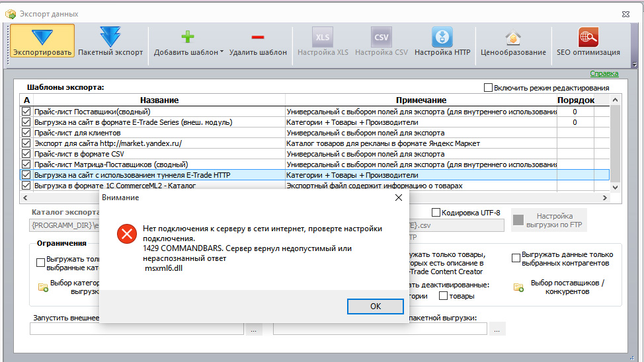Click the horizontal scroll-right arrow
644x362 pixels.
point(604,198)
